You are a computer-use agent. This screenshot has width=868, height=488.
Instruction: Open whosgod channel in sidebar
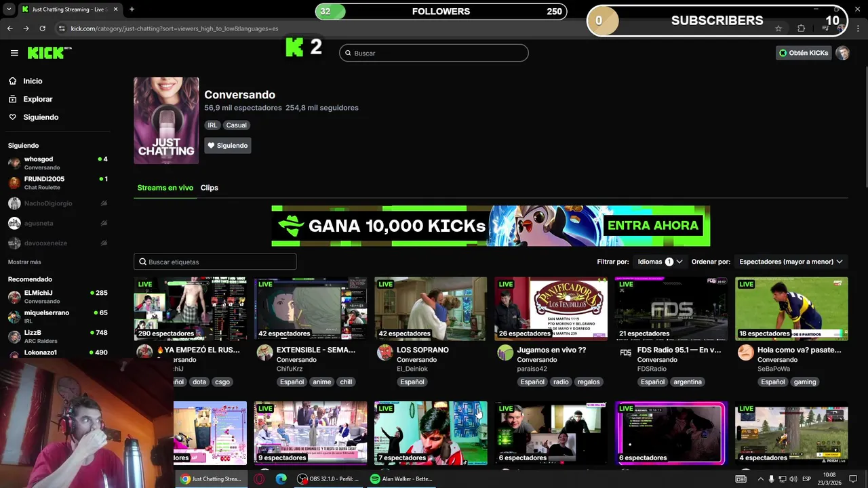[58, 163]
